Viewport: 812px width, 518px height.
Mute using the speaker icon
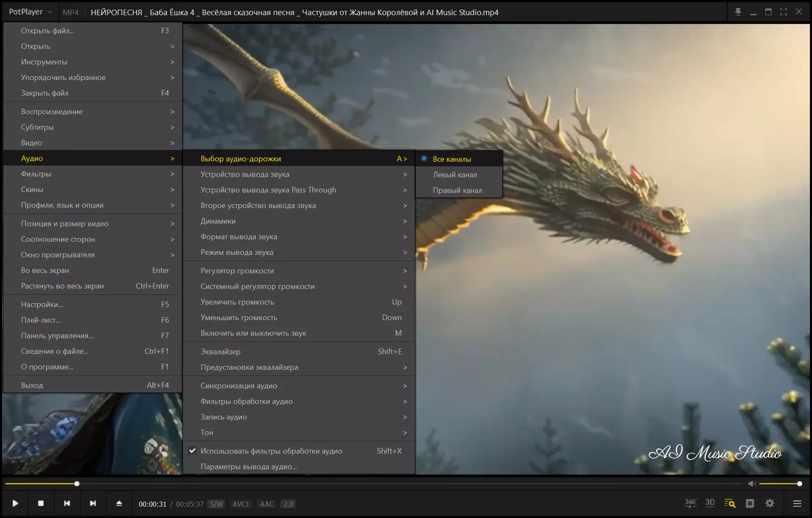(x=752, y=483)
